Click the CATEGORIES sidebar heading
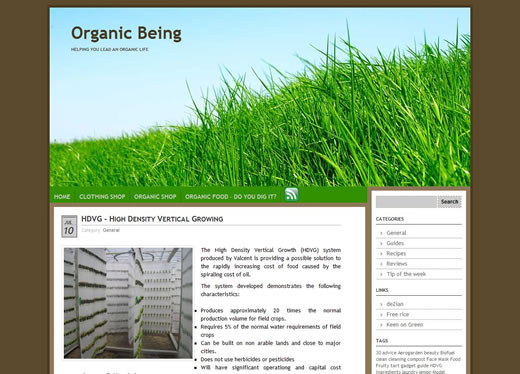 [x=390, y=219]
